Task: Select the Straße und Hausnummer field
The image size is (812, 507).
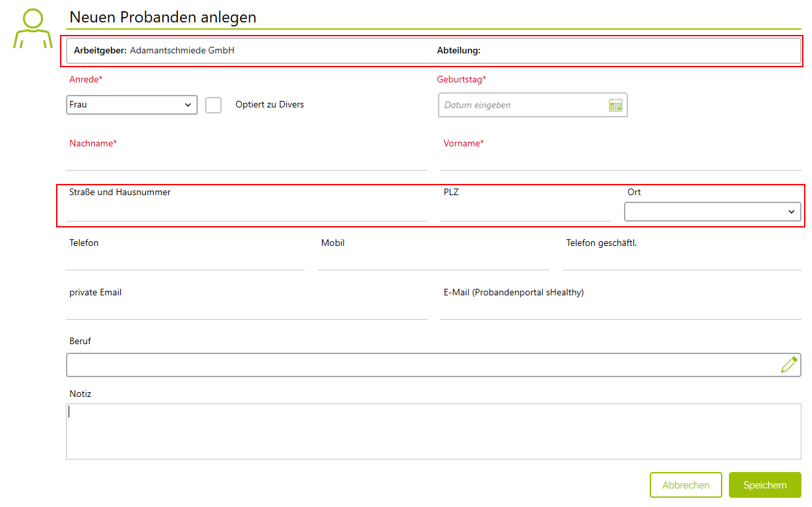Action: [x=247, y=212]
